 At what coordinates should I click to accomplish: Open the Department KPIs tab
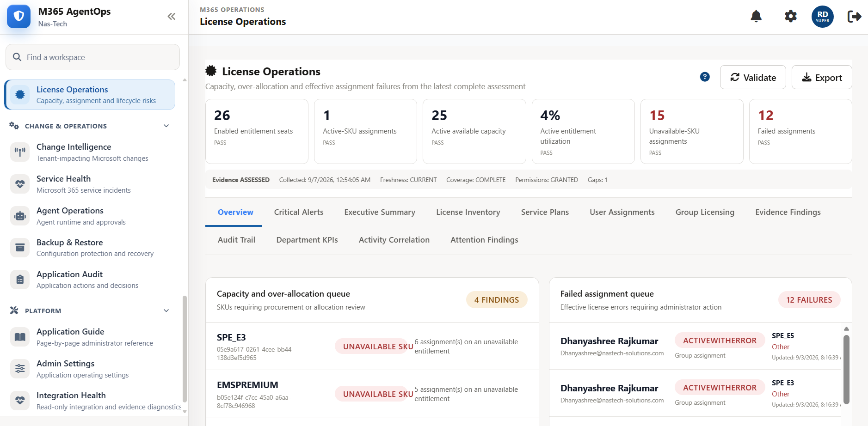[307, 240]
